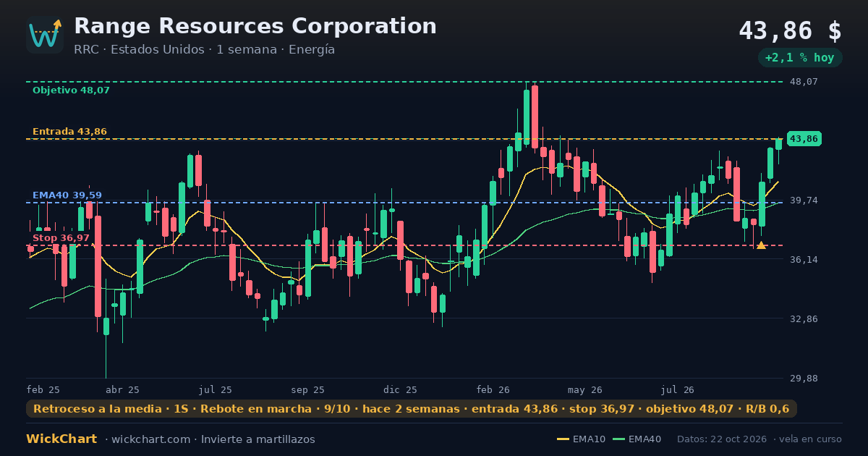Click the 43,86 current price tag
This screenshot has width=868, height=456.
click(804, 139)
